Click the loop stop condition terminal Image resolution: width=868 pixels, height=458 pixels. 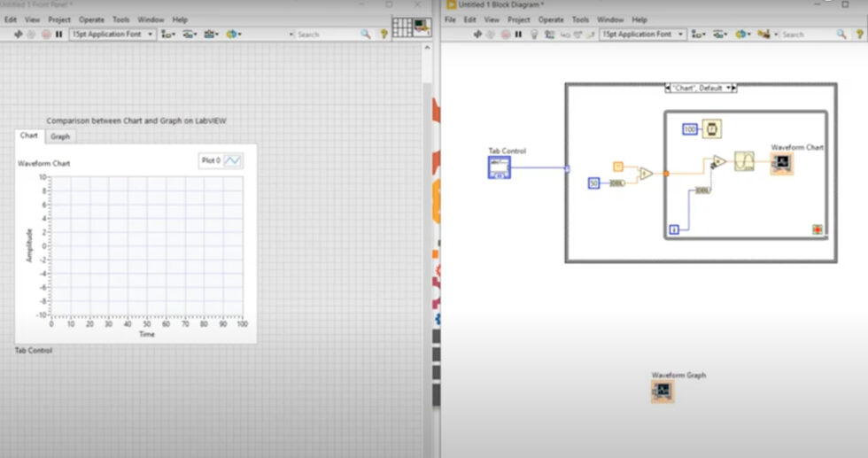[x=818, y=229]
